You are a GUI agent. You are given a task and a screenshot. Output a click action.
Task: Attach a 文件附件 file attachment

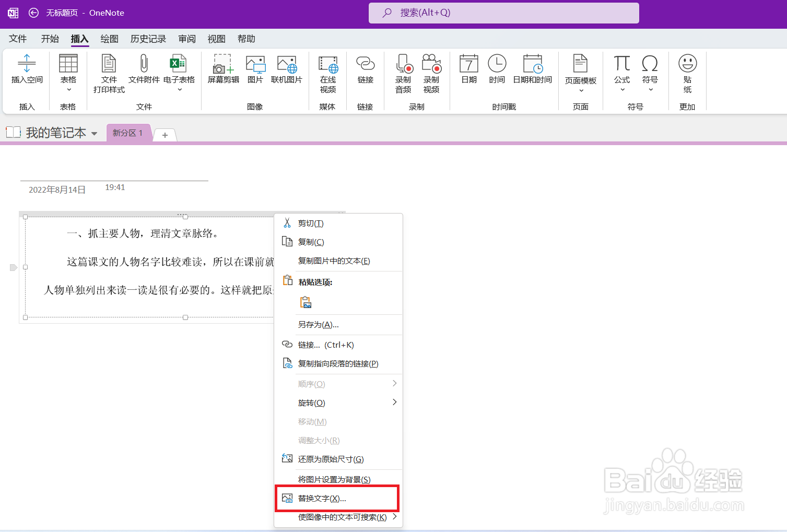click(144, 73)
